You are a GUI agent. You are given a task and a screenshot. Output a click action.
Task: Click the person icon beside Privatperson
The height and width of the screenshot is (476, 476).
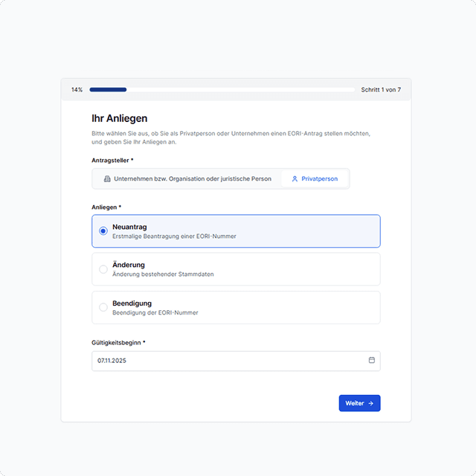tap(295, 179)
